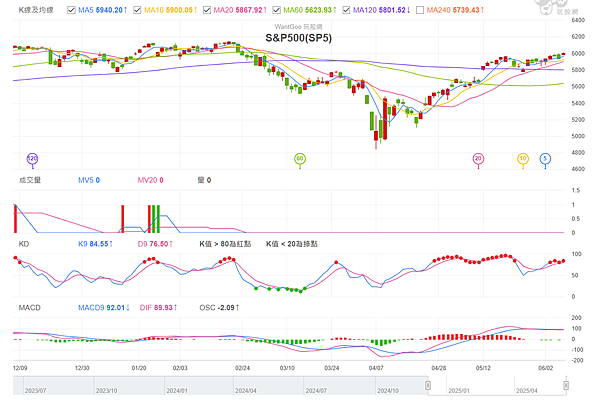Click the K值 > 80為紅點 legend text
This screenshot has height=402, width=600.
225,244
